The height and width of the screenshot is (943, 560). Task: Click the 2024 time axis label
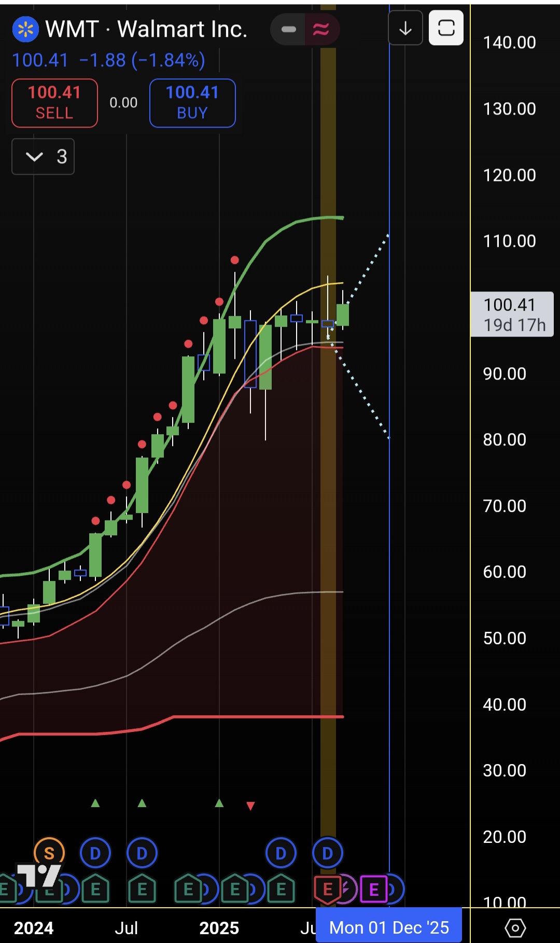click(x=34, y=928)
